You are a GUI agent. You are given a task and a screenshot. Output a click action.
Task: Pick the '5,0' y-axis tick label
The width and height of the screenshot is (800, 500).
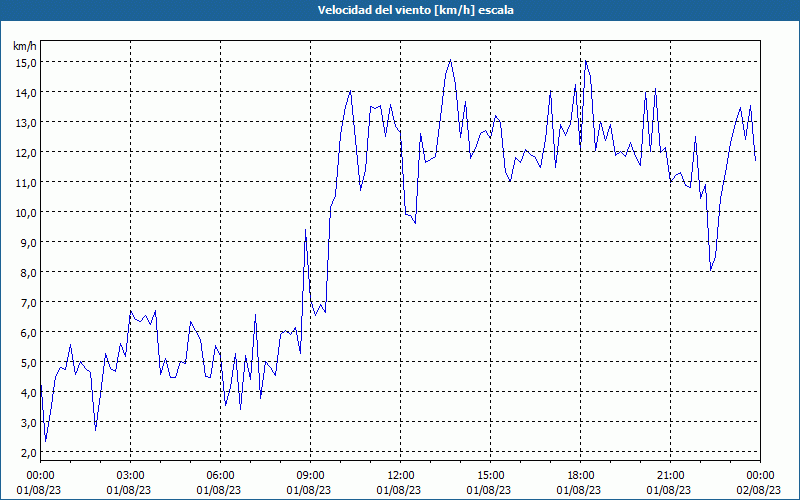[28, 363]
